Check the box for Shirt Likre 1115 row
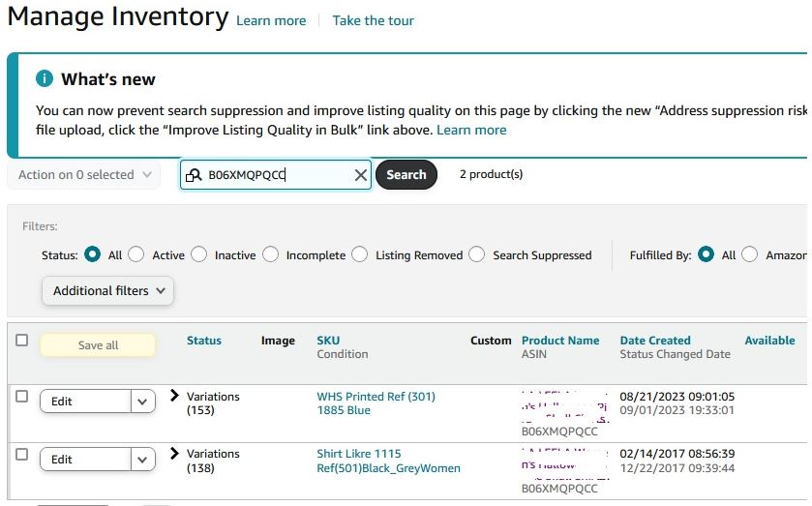 coord(22,455)
